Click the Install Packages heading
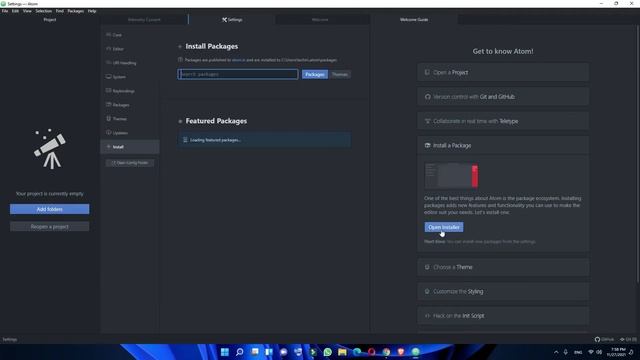Screen dimensions: 640x360 click(x=211, y=47)
